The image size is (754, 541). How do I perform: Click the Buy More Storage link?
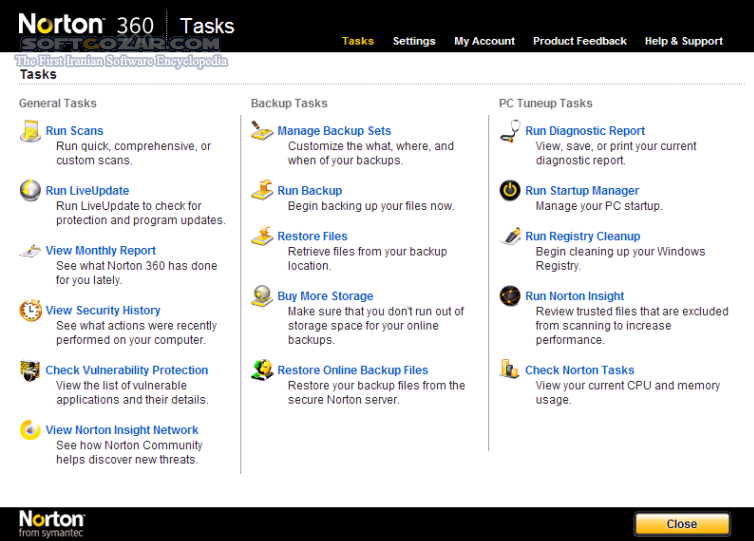point(325,296)
